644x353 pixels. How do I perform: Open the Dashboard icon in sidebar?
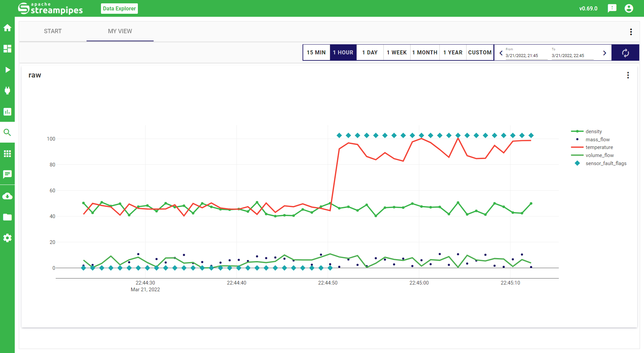[7, 49]
